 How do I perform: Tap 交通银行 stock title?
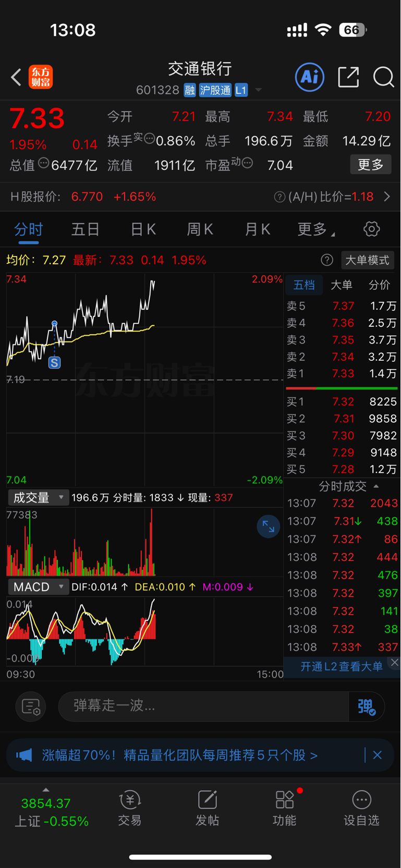[200, 68]
